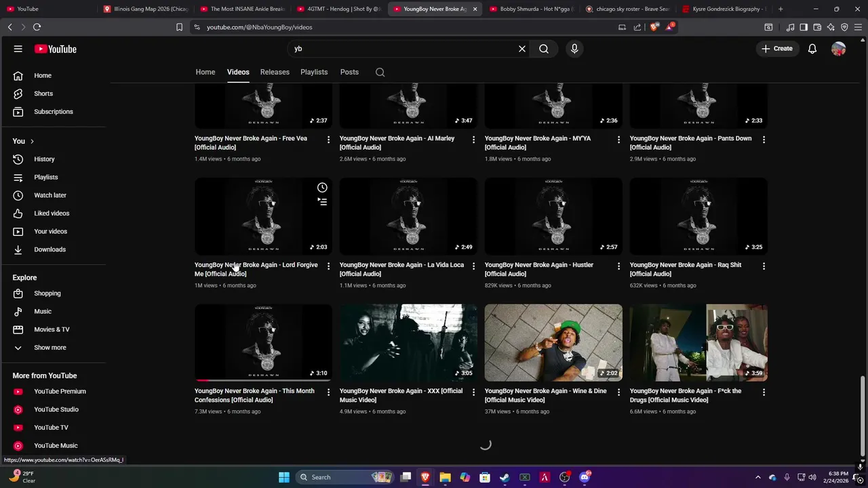Open the browser playlist music icon
This screenshot has height=488, width=868.
[x=790, y=27]
